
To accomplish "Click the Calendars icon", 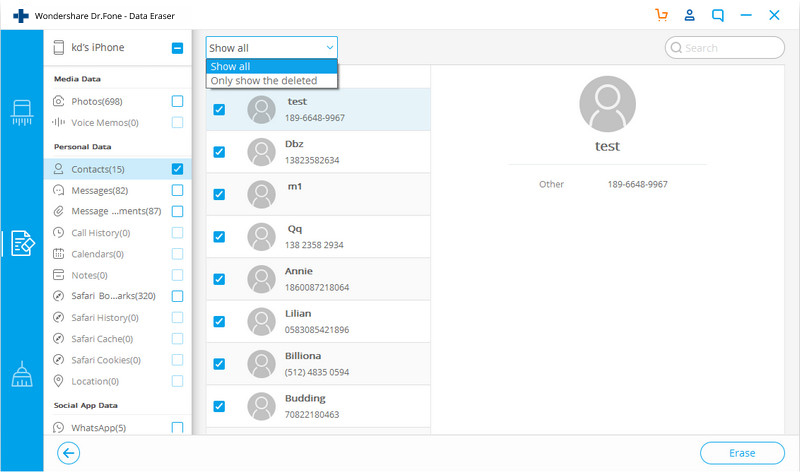I will click(x=59, y=254).
